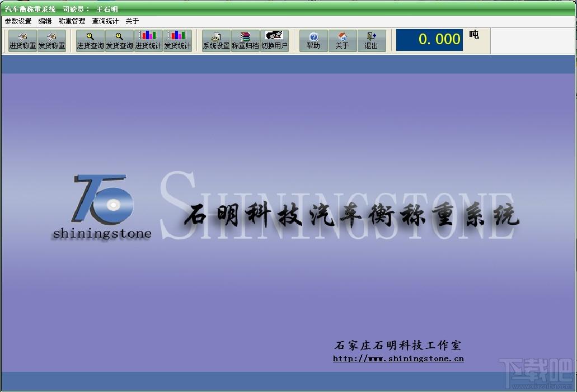
Task: Click operator name 王石明 in title bar
Action: tap(107, 9)
